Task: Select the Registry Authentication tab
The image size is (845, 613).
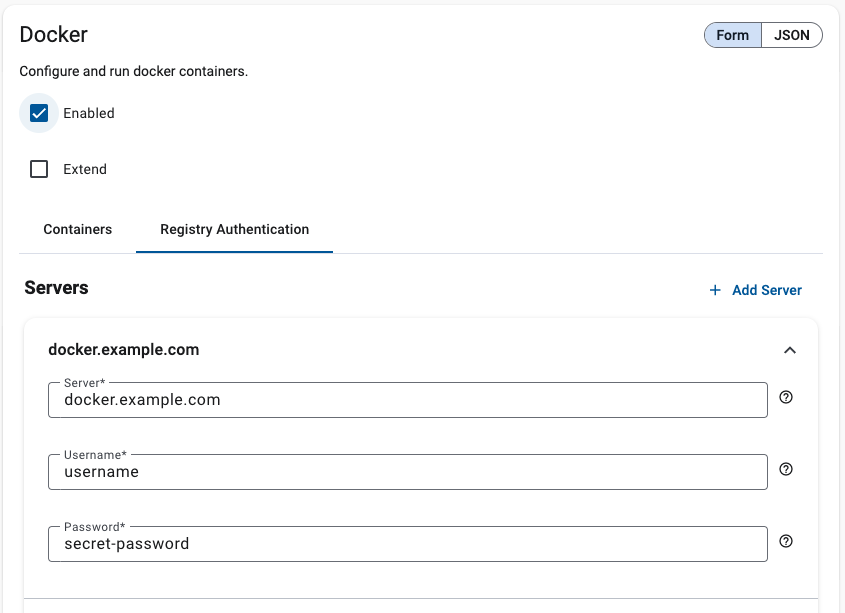Action: point(233,229)
